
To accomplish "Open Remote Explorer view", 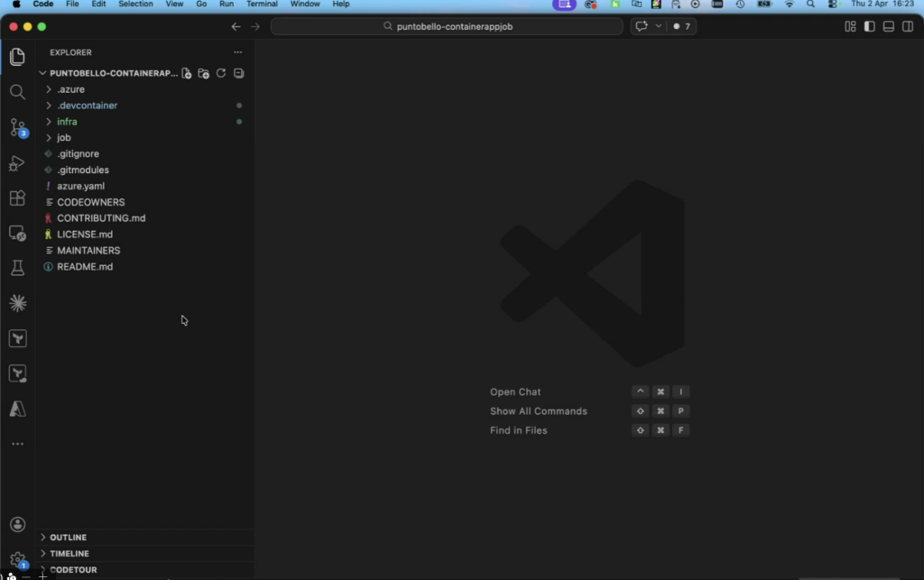I will 17,234.
